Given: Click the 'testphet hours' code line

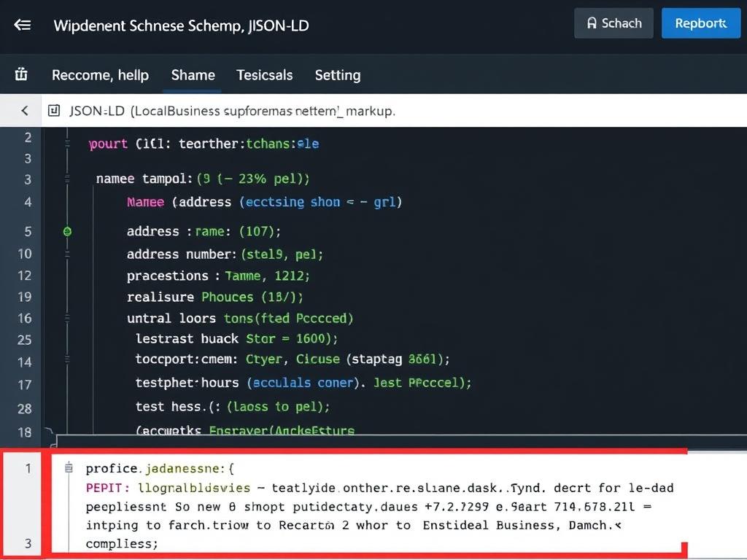Looking at the screenshot, I should point(303,382).
